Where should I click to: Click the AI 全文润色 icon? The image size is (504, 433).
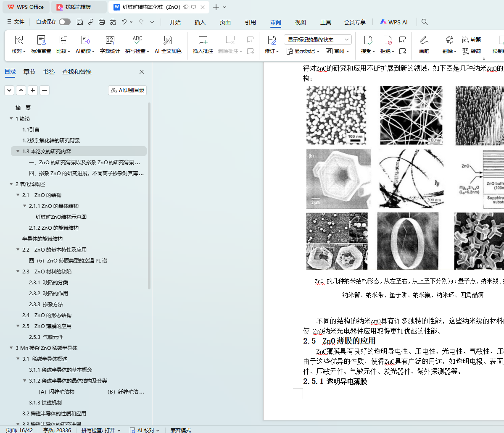[x=168, y=41]
